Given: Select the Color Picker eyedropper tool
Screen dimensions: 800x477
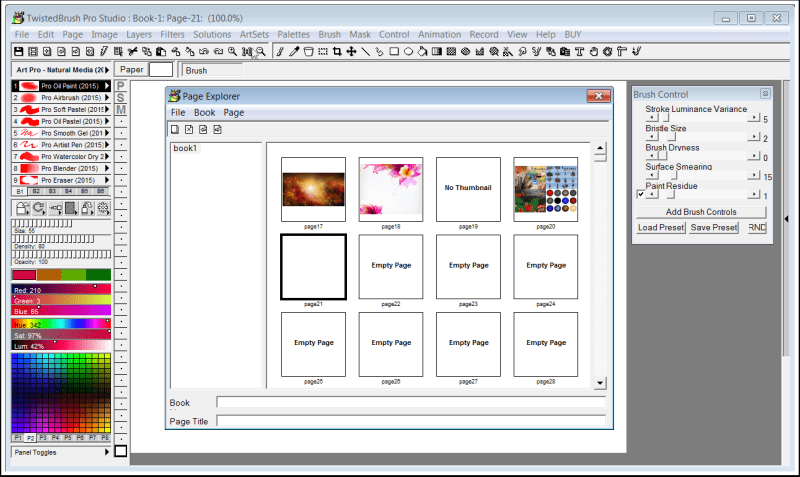Looking at the screenshot, I should [x=294, y=52].
